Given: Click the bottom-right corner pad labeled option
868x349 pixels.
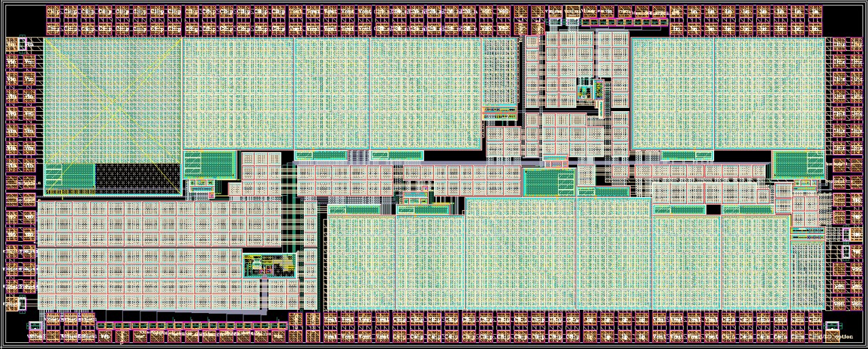Looking at the screenshot, I should coord(844,336).
